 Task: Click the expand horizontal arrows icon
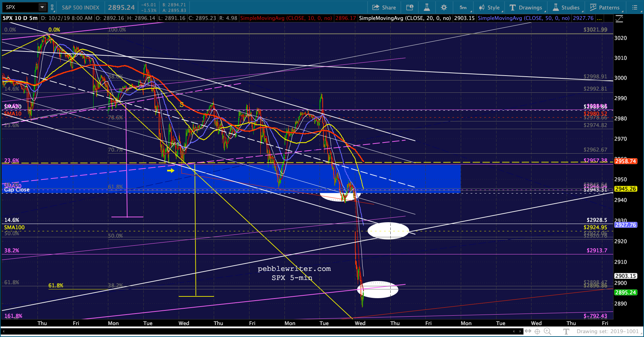pyautogui.click(x=527, y=331)
